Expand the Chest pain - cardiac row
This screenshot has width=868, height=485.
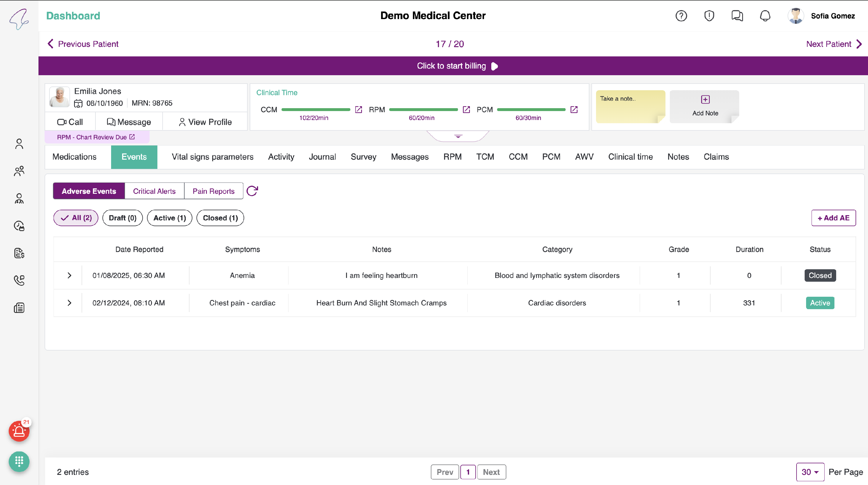point(69,303)
